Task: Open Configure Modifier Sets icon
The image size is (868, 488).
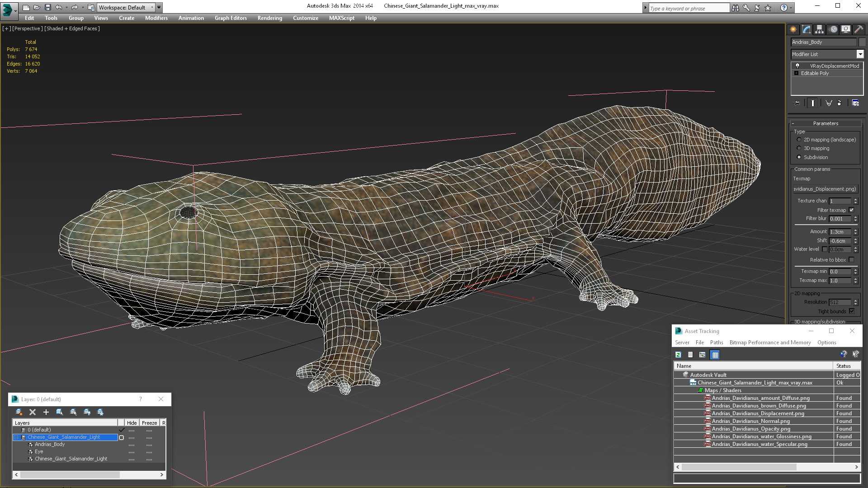Action: coord(856,103)
